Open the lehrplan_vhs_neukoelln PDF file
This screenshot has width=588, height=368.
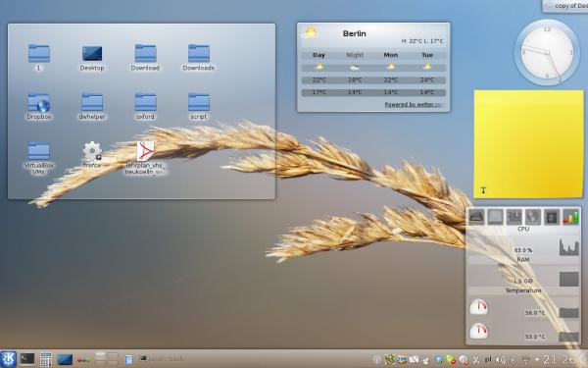click(145, 158)
